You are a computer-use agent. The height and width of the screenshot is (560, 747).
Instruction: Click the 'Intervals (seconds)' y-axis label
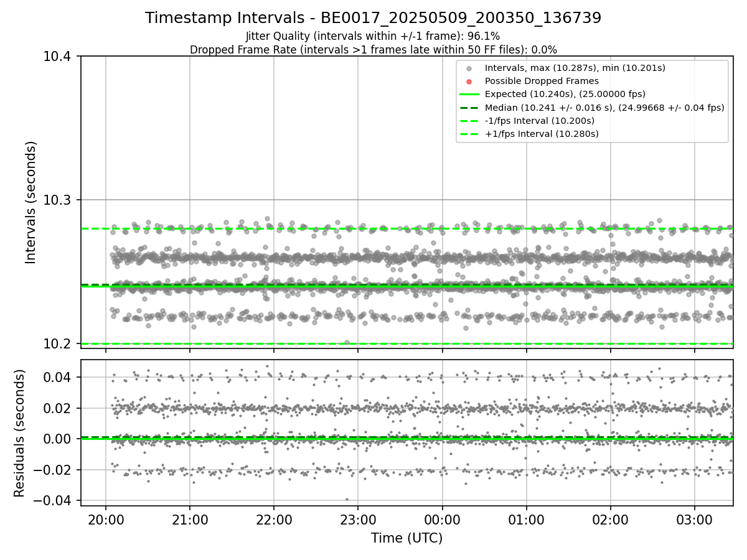pos(31,202)
